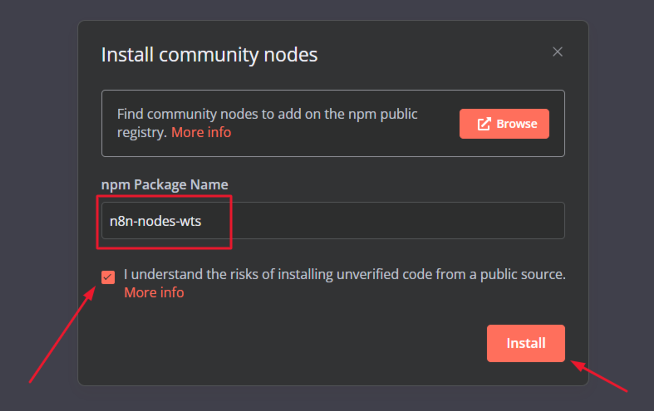
Task: Click empty space at right of package field
Action: (450, 221)
